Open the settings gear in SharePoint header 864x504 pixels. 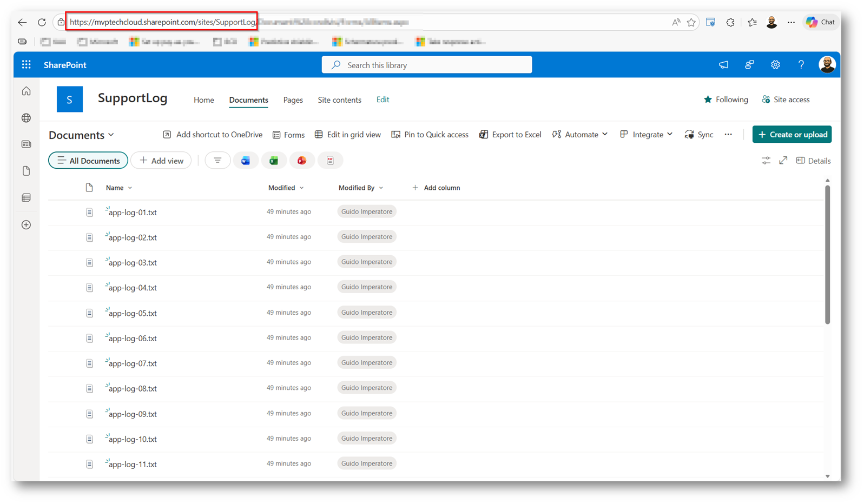point(775,65)
